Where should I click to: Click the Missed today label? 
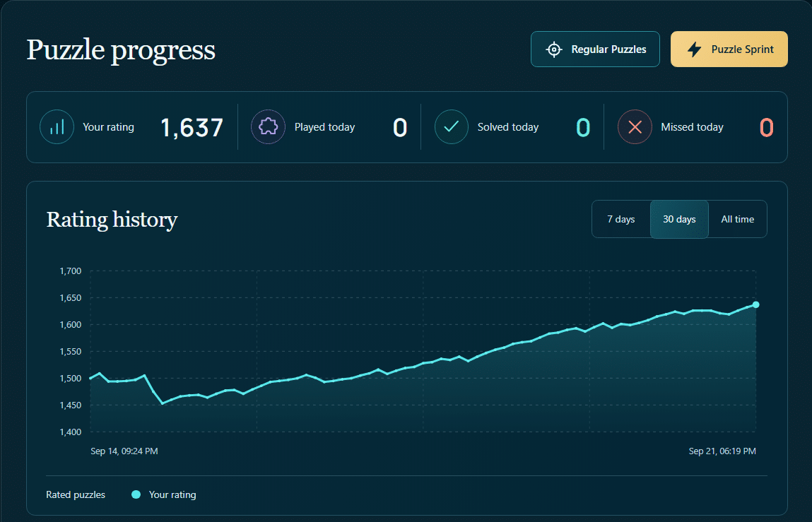coord(692,127)
